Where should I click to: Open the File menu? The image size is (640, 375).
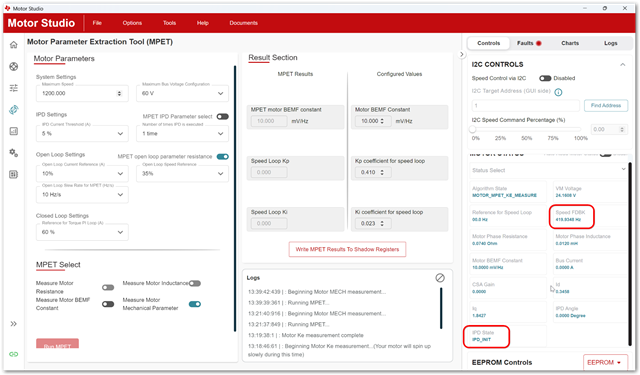pos(97,23)
